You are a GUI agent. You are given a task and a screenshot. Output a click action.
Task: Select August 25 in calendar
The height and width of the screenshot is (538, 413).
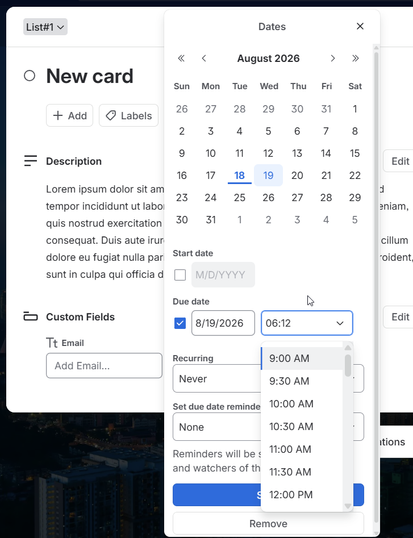click(x=239, y=198)
